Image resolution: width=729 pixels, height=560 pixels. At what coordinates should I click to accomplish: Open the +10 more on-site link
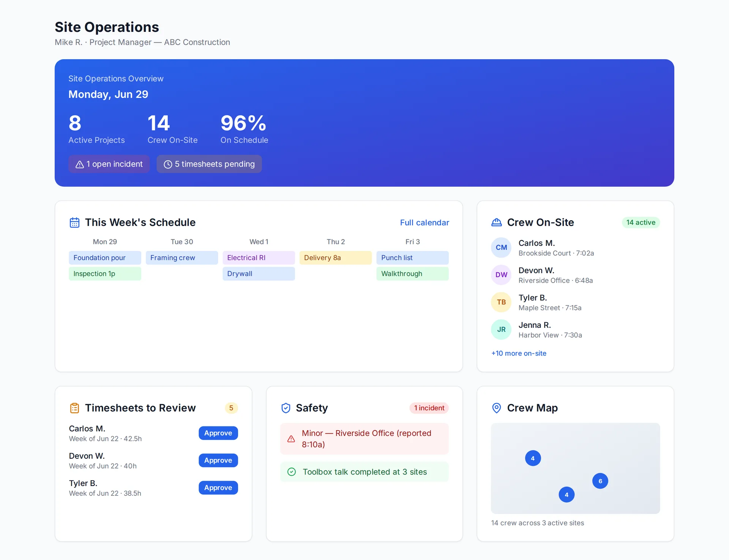point(519,353)
